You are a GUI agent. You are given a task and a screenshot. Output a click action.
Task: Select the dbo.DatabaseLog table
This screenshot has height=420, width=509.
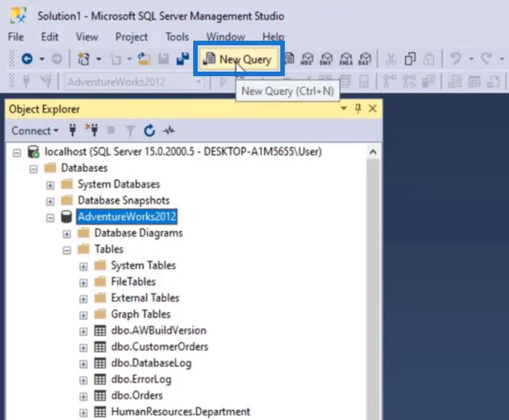tap(151, 363)
